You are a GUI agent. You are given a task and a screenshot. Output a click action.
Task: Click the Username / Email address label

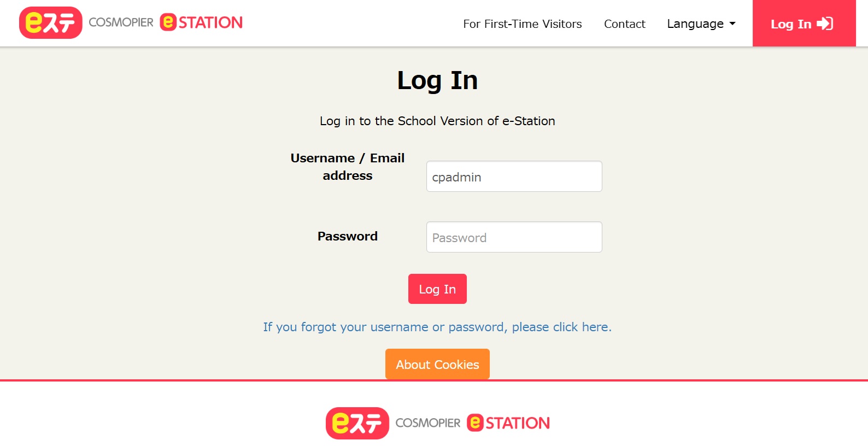coord(348,167)
